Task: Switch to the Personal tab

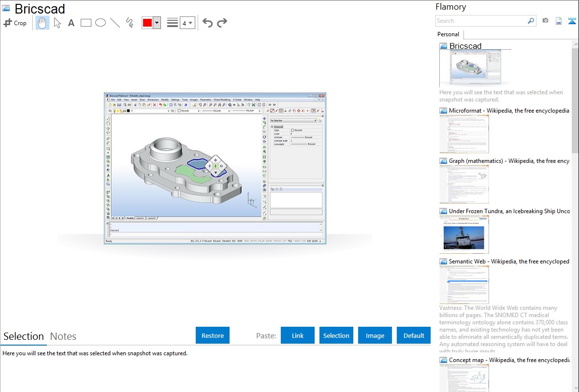Action: click(x=449, y=34)
